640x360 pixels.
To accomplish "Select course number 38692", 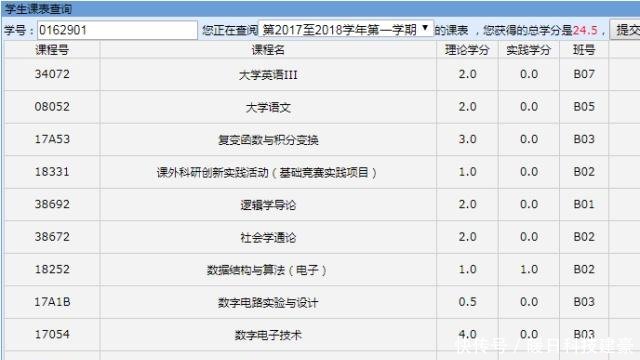I will [52, 204].
